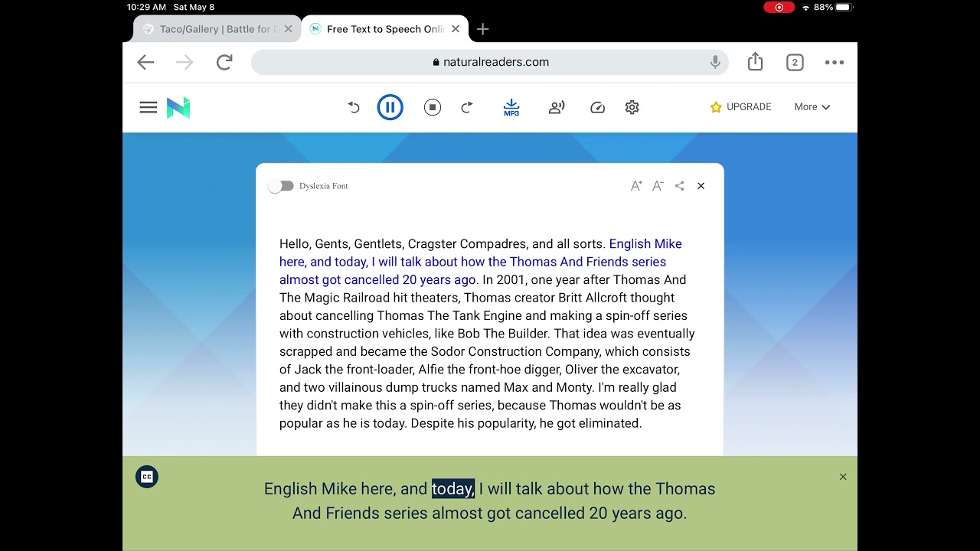Click the NaturalReaders N logo
980x551 pixels.
pyautogui.click(x=178, y=108)
